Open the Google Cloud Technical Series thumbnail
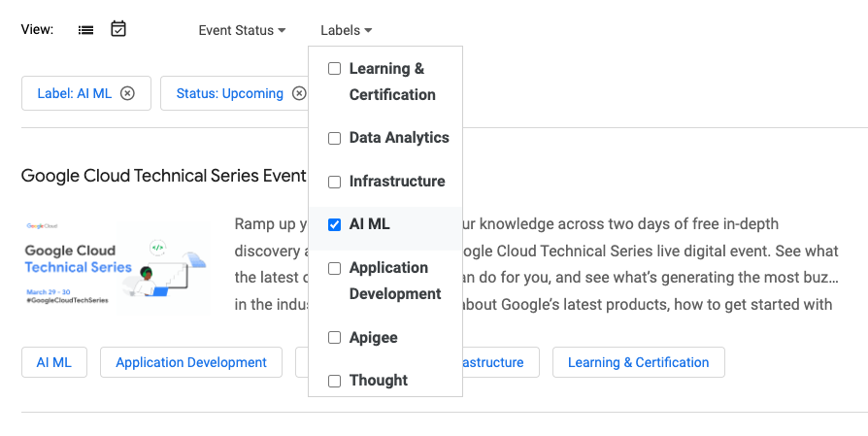This screenshot has width=868, height=436. (116, 266)
